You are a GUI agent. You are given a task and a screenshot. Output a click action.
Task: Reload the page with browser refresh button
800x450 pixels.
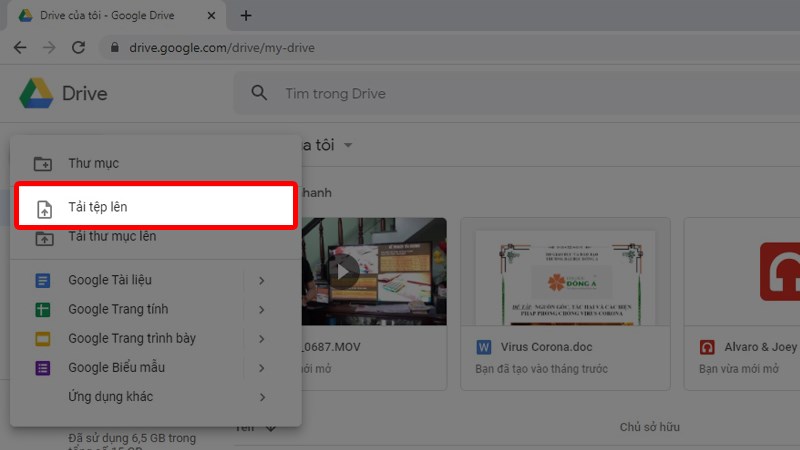click(x=78, y=47)
